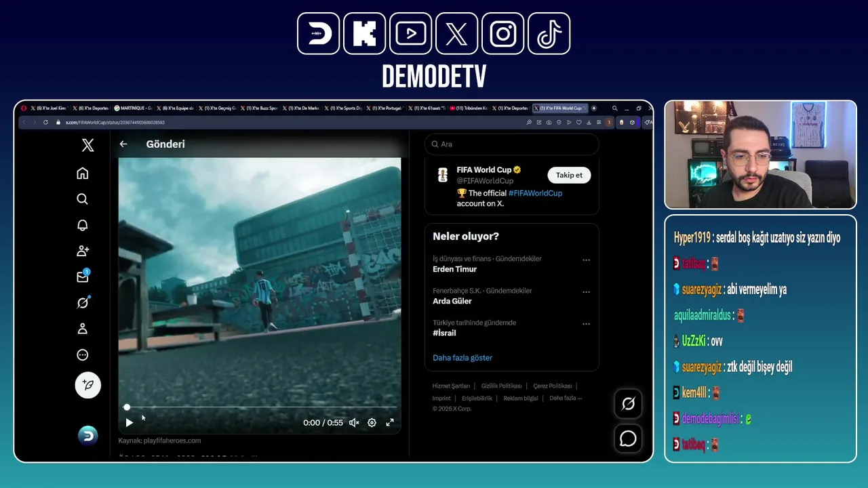This screenshot has height=488, width=868.
Task: Switch to the X'te Portugal browser tab
Action: coord(384,108)
